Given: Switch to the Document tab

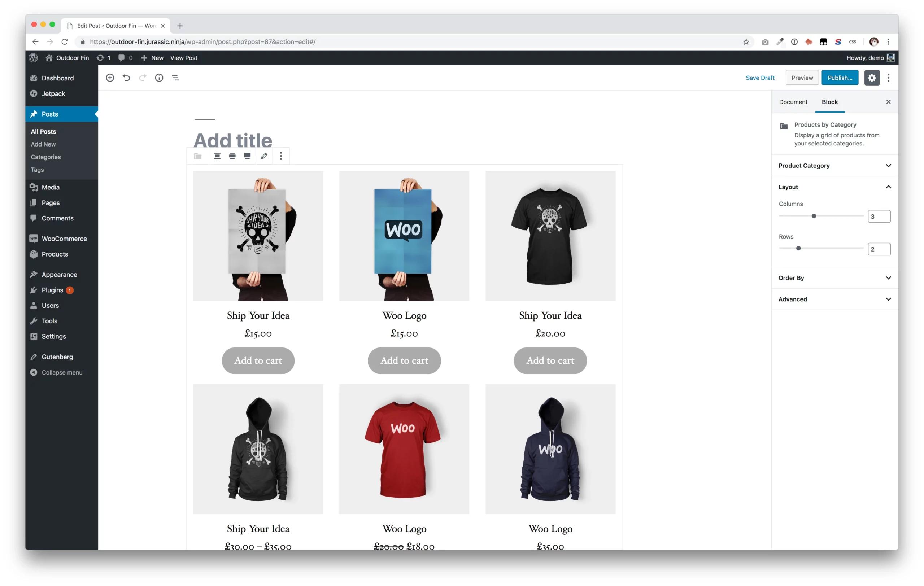Looking at the screenshot, I should pyautogui.click(x=793, y=102).
